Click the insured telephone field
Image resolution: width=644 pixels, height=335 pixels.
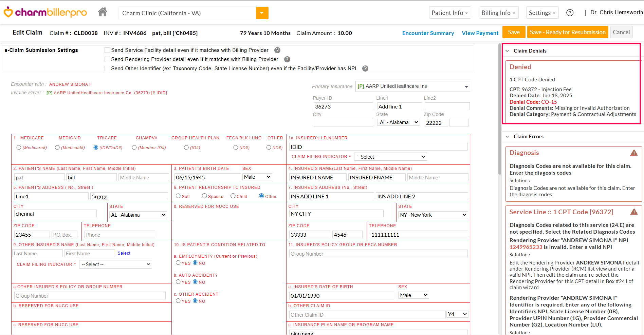[419, 235]
